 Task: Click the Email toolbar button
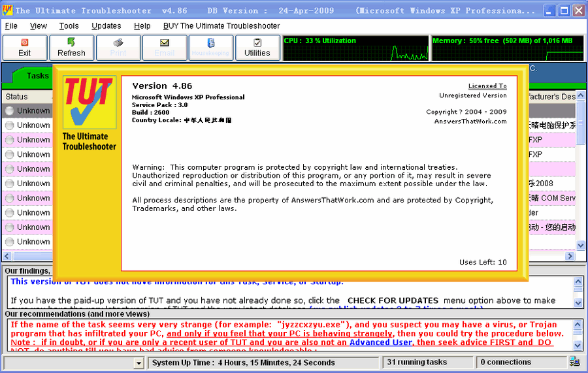tap(165, 48)
